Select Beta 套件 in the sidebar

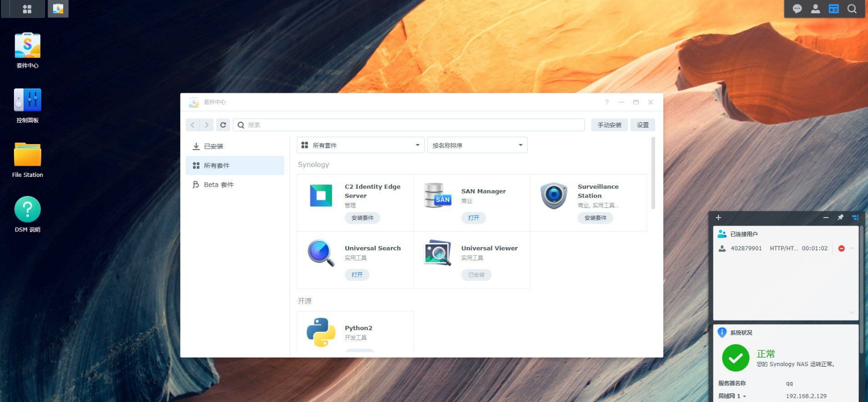235,185
